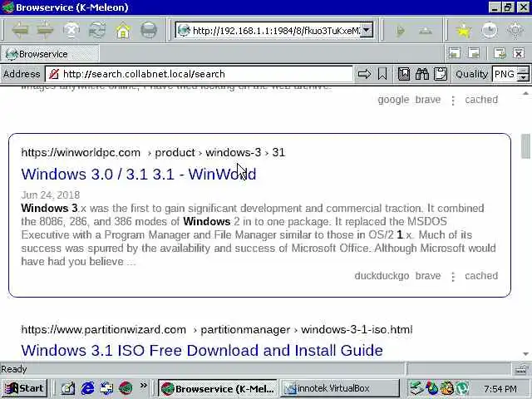Click the partitionwizard.com URL breadcrumb

[216, 329]
